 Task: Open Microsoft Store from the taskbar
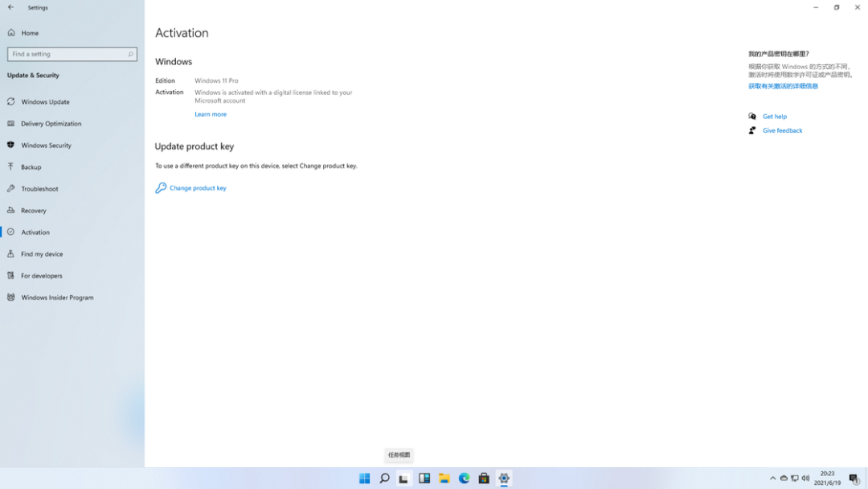[x=484, y=479]
